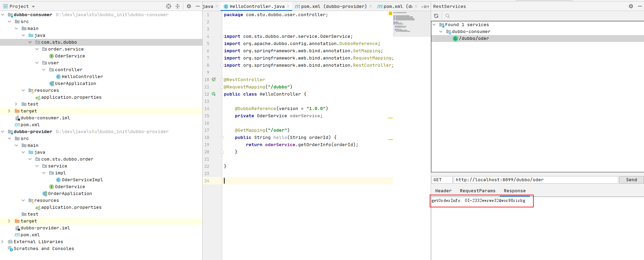Click the Maven icon of the dubbo-provider module's pom.xml
This screenshot has width=644, height=260.
pyautogui.click(x=17, y=235)
